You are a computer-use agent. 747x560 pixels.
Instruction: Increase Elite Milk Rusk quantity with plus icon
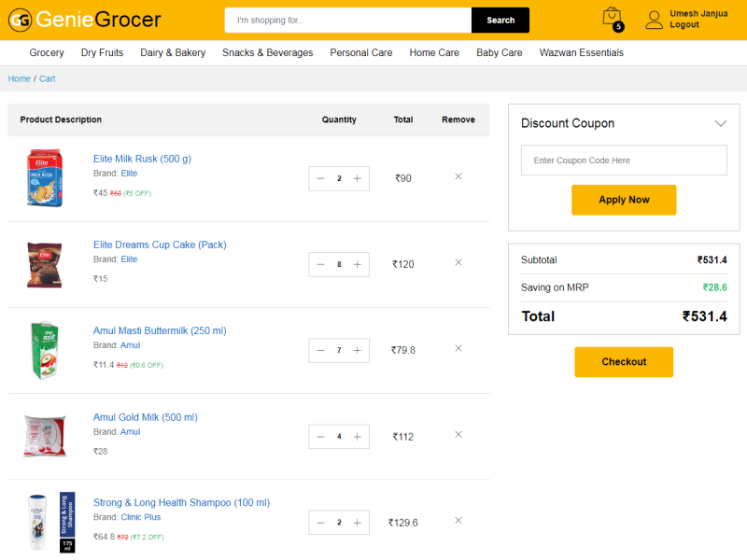(x=359, y=178)
